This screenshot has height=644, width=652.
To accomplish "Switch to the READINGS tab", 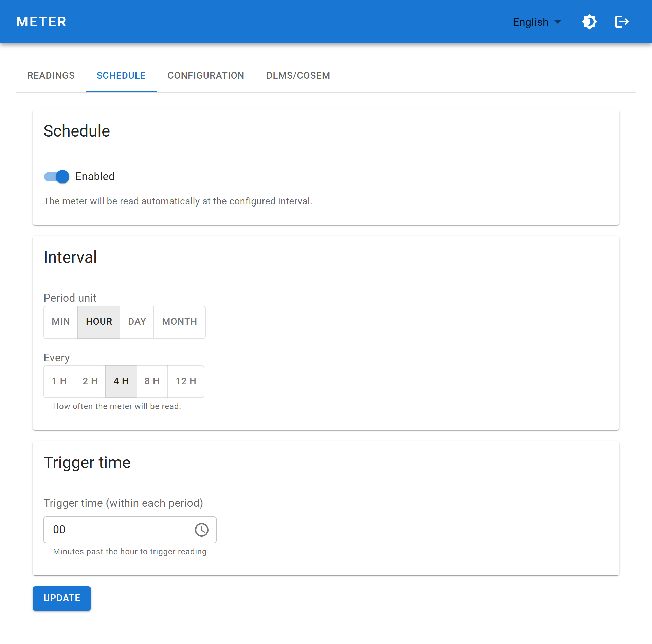I will 51,75.
